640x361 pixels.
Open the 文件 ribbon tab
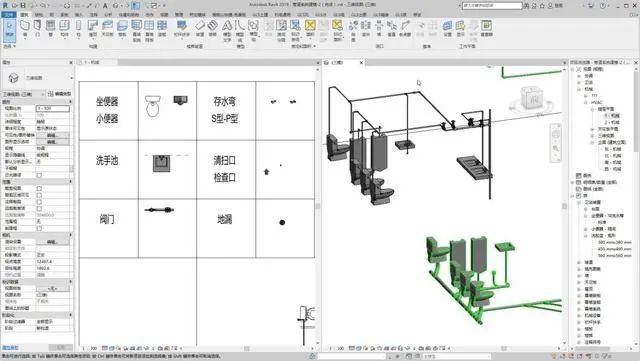(8, 14)
